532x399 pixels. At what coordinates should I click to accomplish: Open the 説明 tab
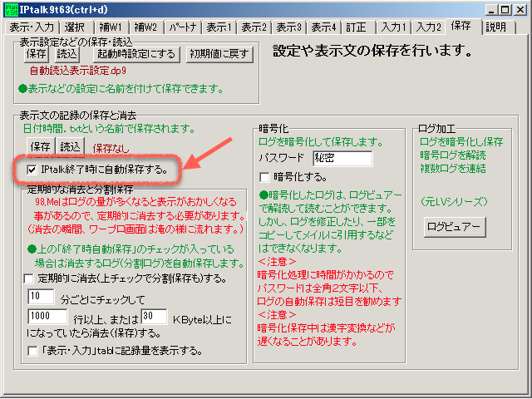(x=499, y=27)
